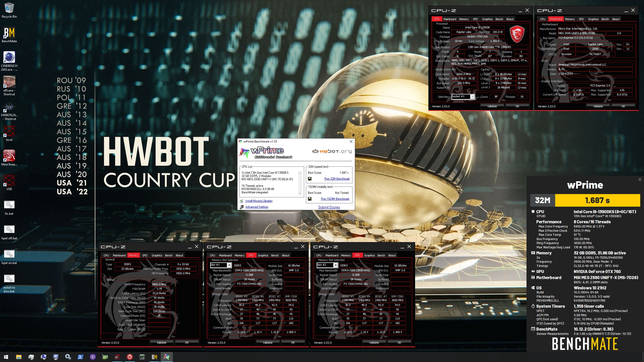Close the wPrime Benchmark v1.55 window
644x362 pixels.
click(x=351, y=142)
